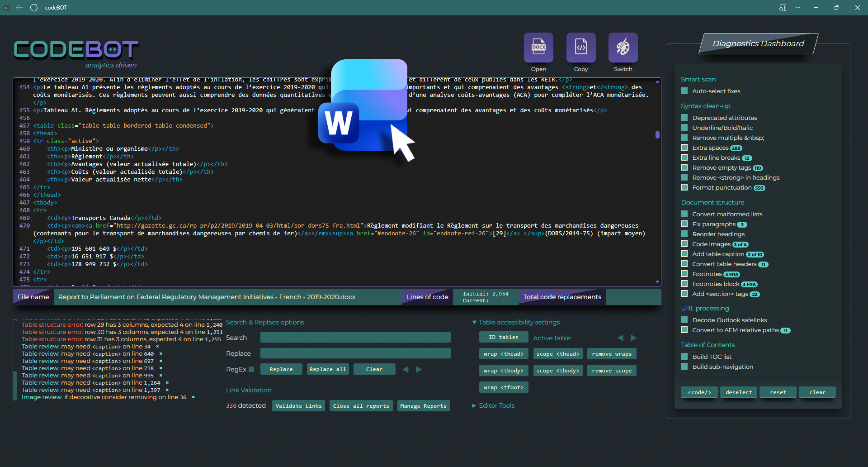Click the back arrow in title bar
Screen dimensions: 868x467
click(x=19, y=8)
